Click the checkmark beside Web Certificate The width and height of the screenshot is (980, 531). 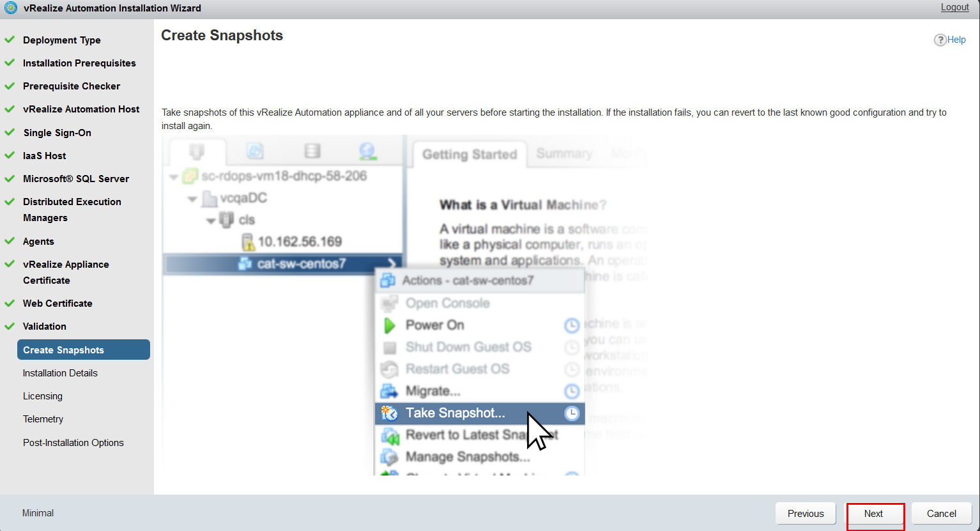pyautogui.click(x=10, y=303)
